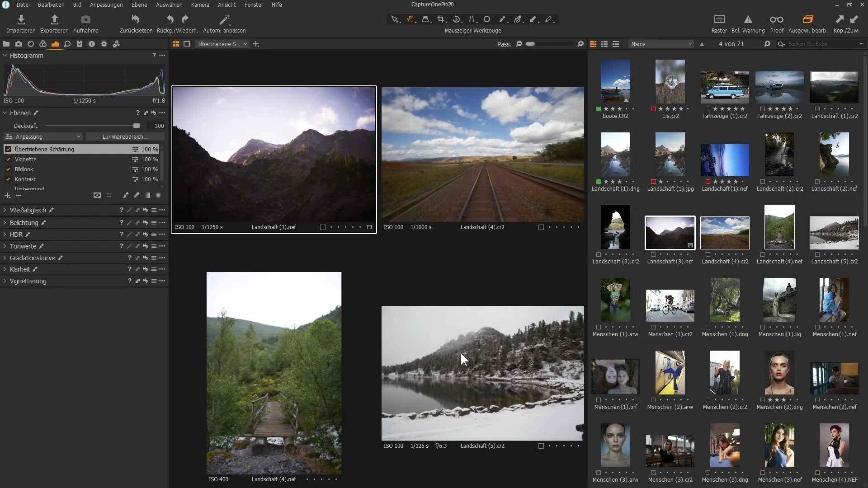The height and width of the screenshot is (488, 868).
Task: Collapse the Ebenen panel
Action: (5, 113)
